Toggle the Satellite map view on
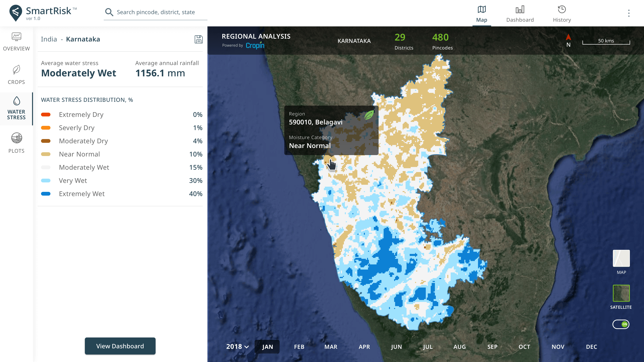Screen dimensions: 644x362 621,294
